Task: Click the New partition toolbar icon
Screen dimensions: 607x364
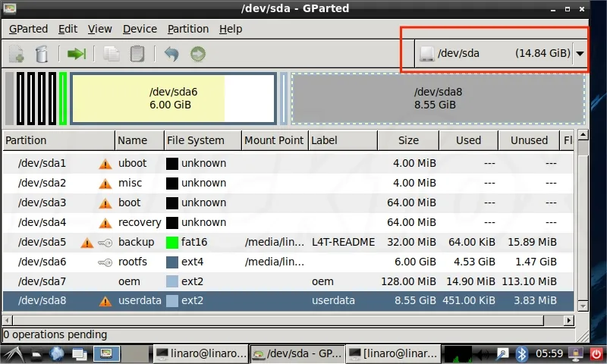Action: click(x=16, y=54)
